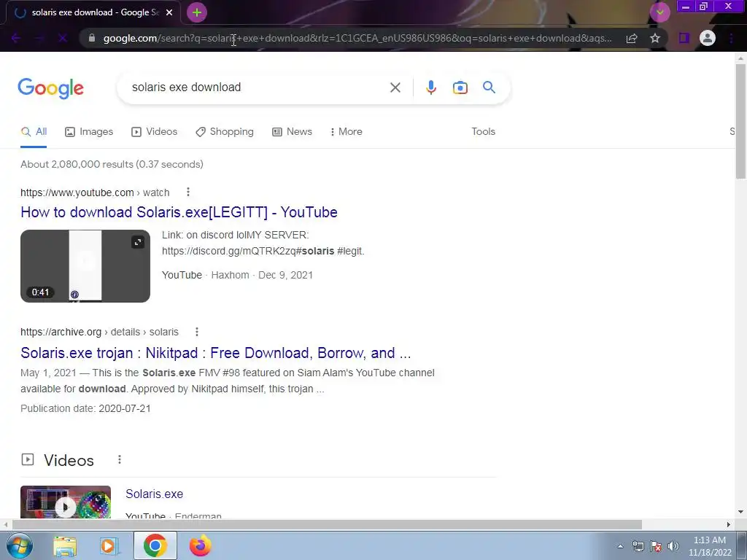Open the Chrome profile avatar
Screen dimensions: 747x560
(708, 38)
